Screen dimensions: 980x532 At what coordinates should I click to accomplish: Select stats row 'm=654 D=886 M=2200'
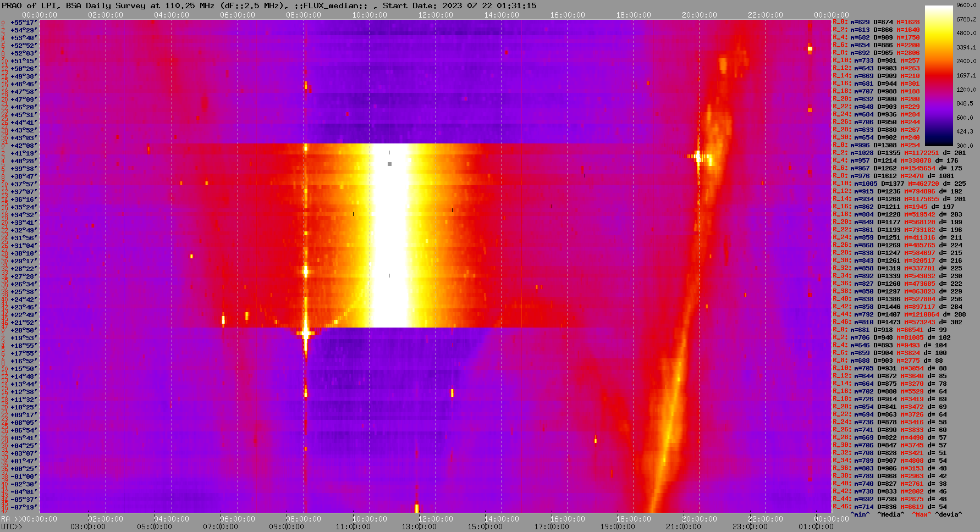pyautogui.click(x=876, y=46)
